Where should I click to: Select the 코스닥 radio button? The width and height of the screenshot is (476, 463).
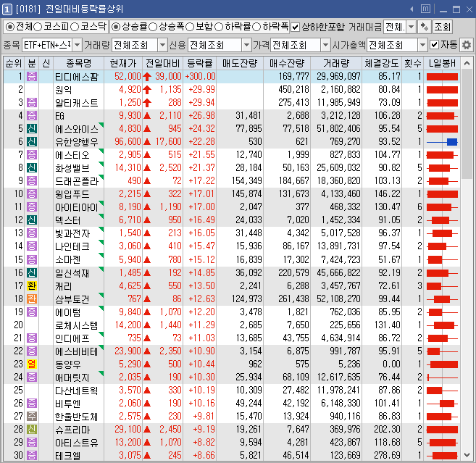click(75, 27)
